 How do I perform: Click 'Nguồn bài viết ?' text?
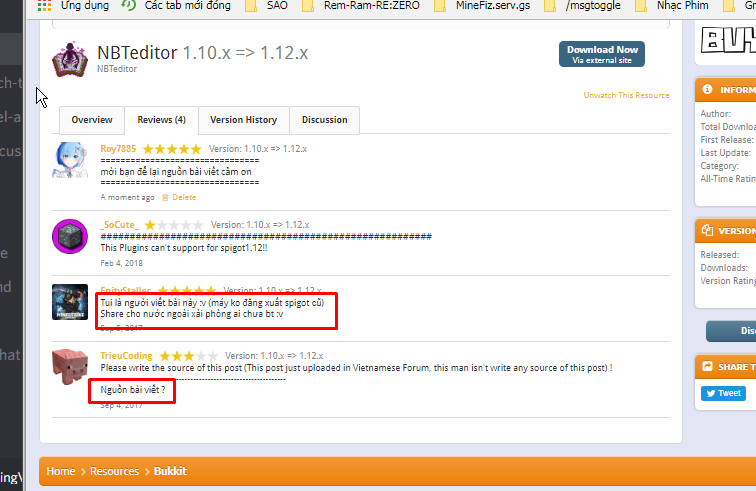(x=133, y=390)
